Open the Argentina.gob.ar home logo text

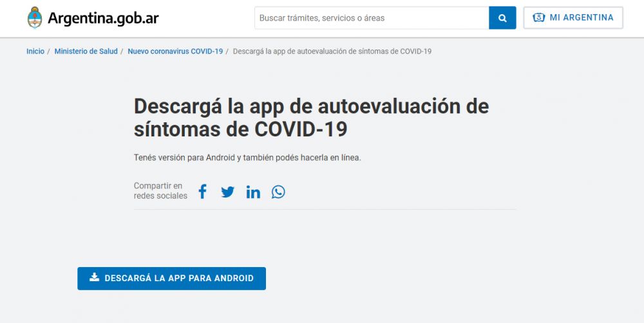pyautogui.click(x=103, y=18)
